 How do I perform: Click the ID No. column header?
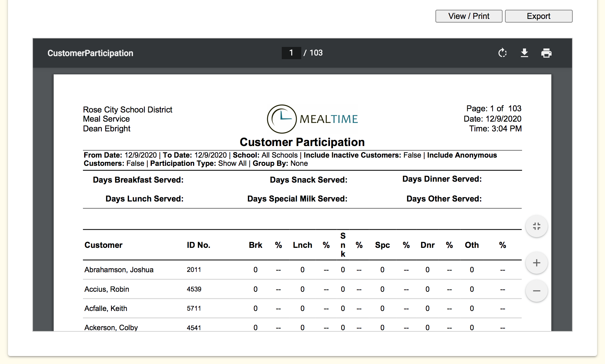199,245
